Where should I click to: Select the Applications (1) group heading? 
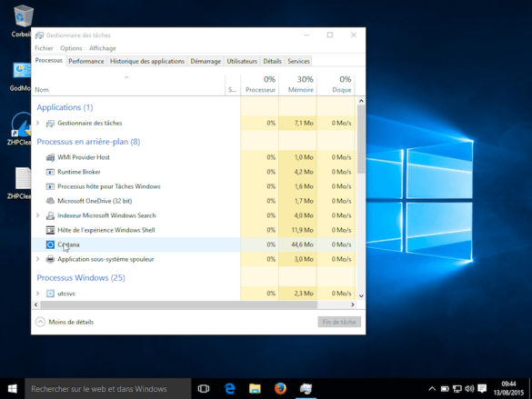click(x=65, y=107)
